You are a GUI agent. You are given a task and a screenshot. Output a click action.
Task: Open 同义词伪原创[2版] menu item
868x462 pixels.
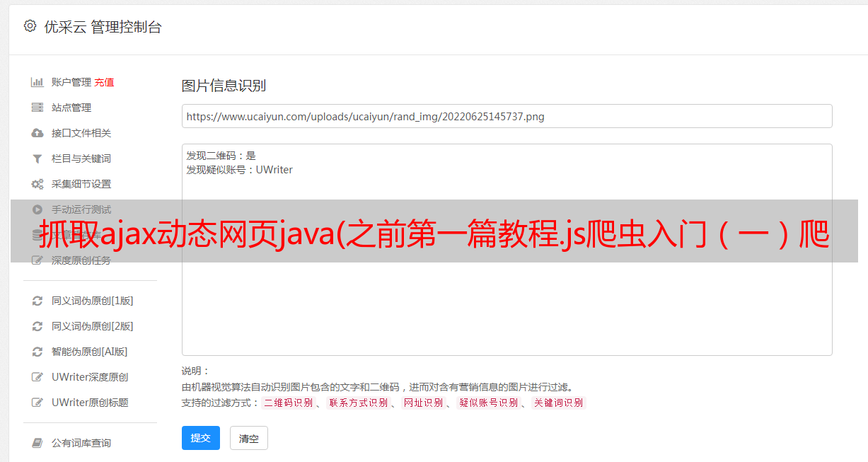pyautogui.click(x=92, y=326)
